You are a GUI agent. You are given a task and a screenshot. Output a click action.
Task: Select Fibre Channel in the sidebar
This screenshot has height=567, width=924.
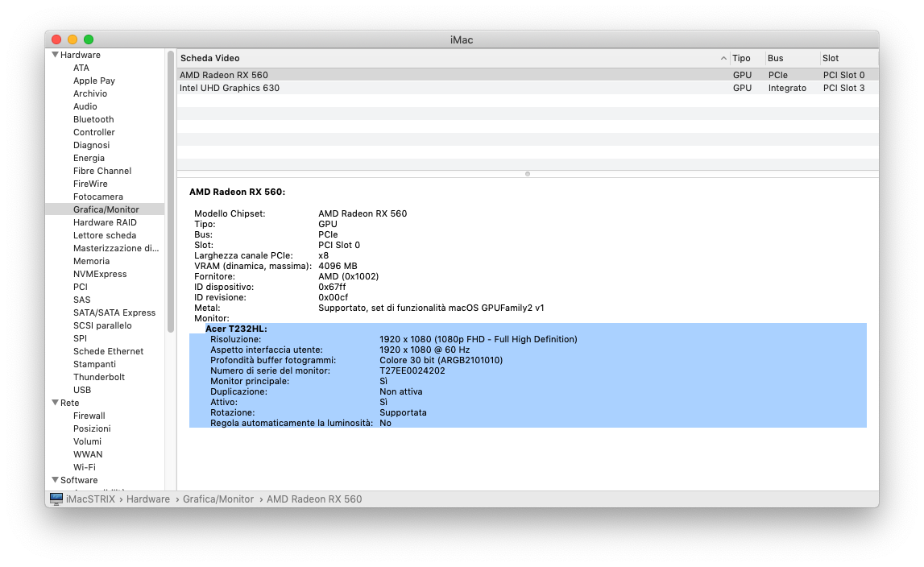click(x=102, y=171)
